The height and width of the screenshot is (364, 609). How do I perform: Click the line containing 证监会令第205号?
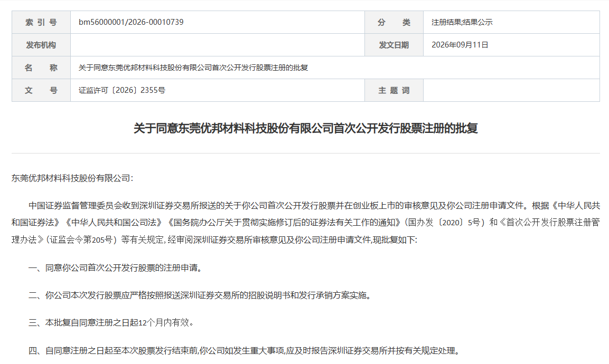pos(214,240)
